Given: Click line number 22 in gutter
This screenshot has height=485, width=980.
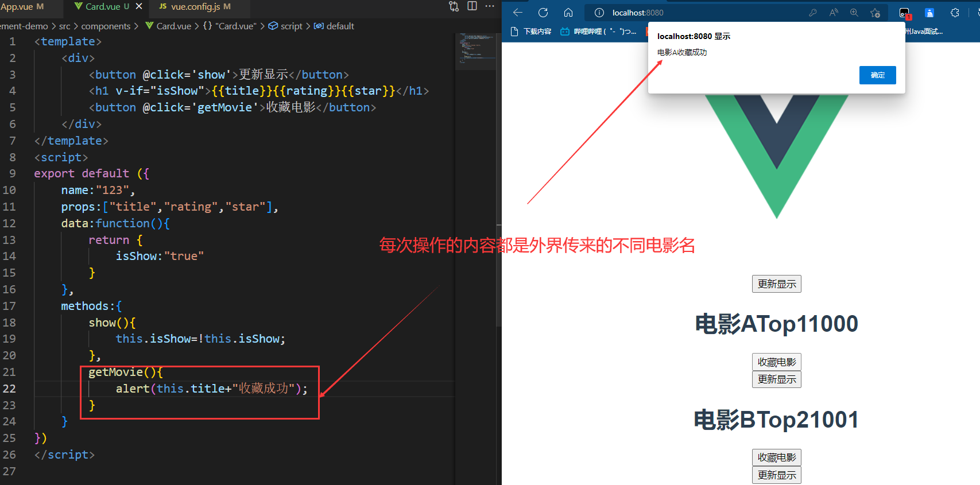Looking at the screenshot, I should pos(9,389).
